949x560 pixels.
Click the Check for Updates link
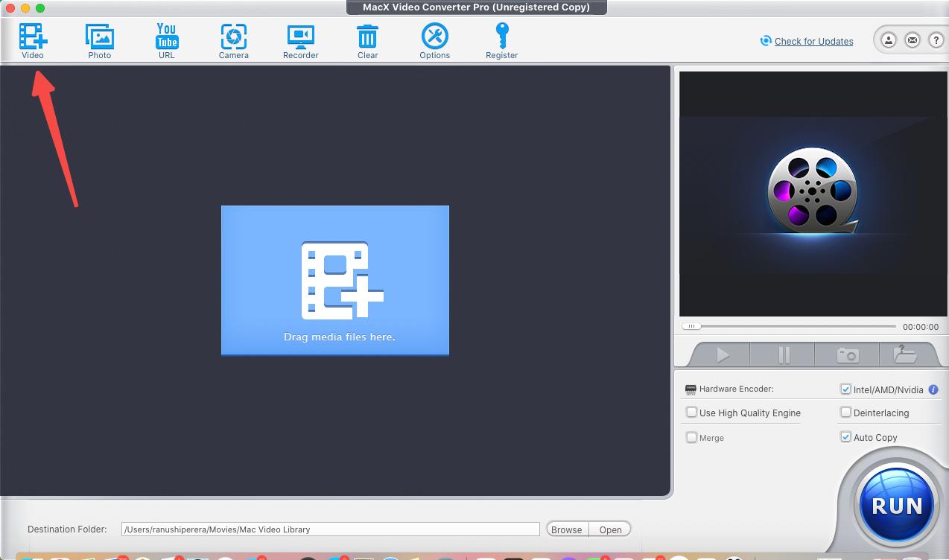[813, 41]
